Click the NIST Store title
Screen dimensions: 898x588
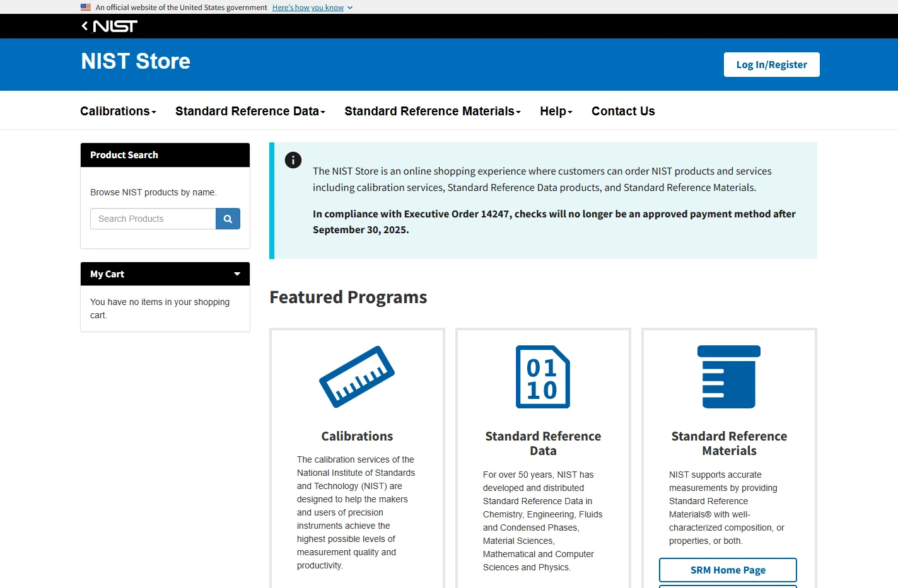(136, 61)
